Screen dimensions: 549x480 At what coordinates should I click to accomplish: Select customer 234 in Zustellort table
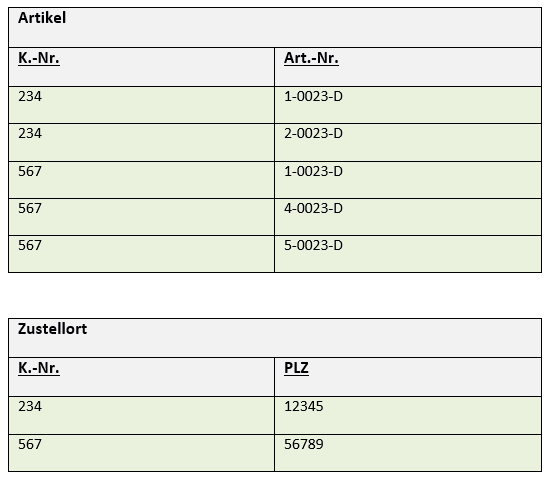pos(141,416)
